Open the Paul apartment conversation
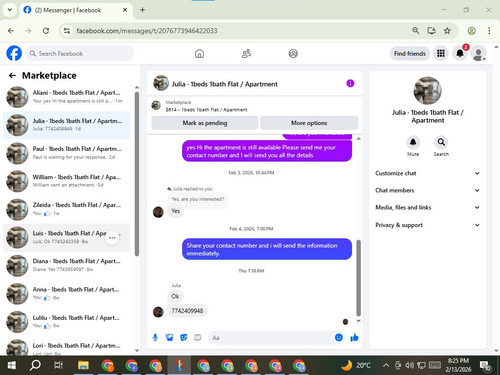Image resolution: width=500 pixels, height=375 pixels. tap(67, 153)
